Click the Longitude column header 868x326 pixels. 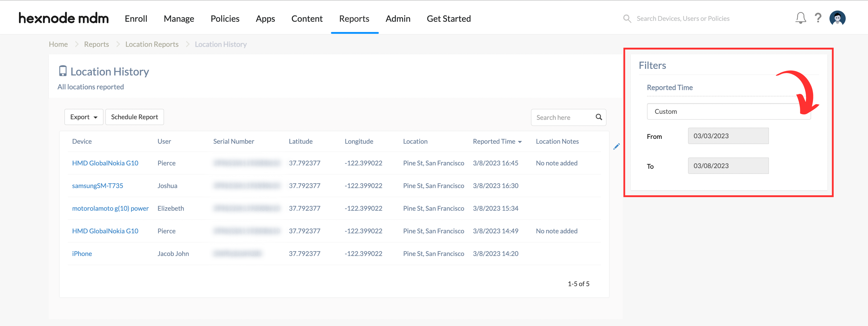coord(359,141)
